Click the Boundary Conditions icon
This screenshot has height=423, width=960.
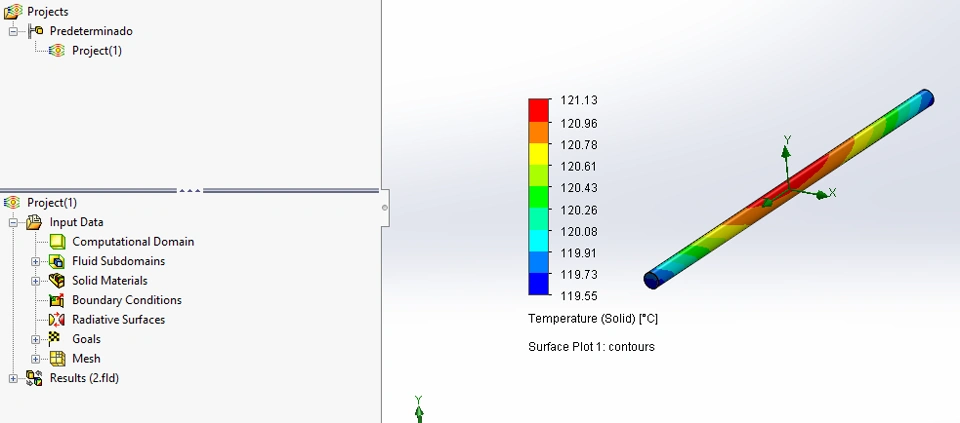pyautogui.click(x=57, y=301)
